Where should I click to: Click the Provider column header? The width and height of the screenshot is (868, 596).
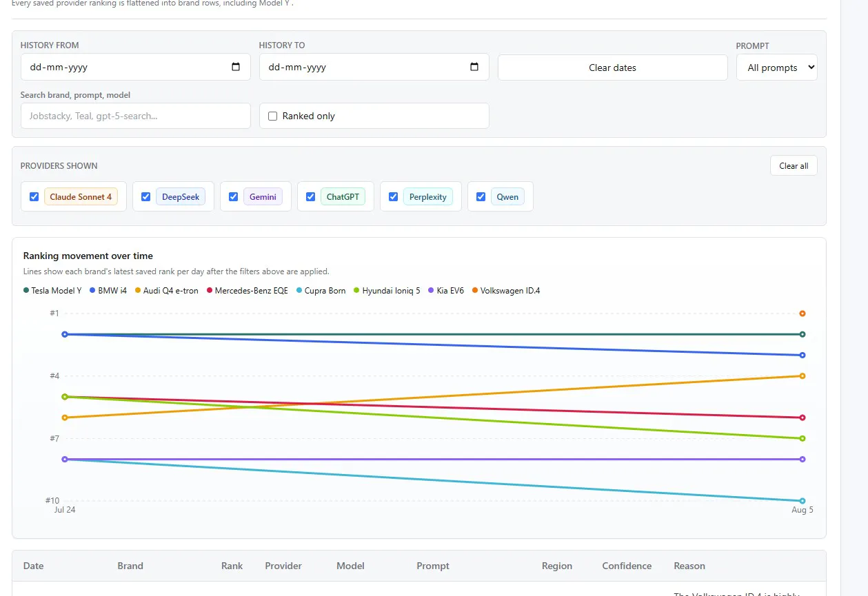(x=283, y=566)
